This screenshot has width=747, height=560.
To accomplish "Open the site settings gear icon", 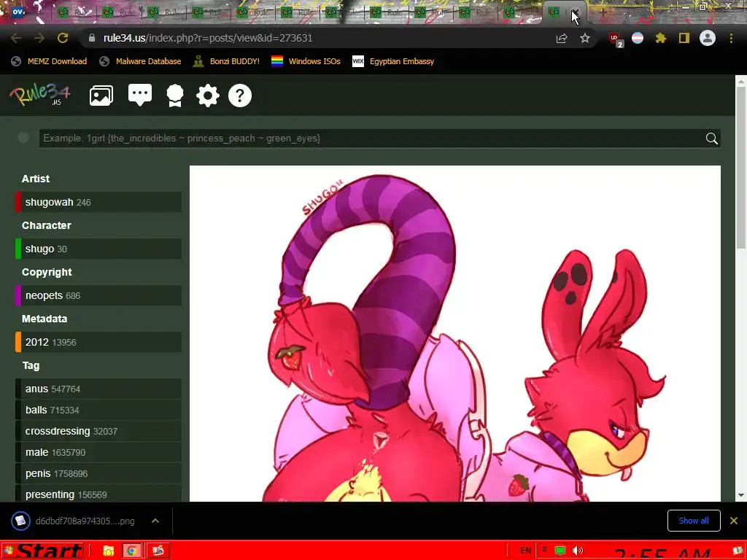I will click(208, 96).
